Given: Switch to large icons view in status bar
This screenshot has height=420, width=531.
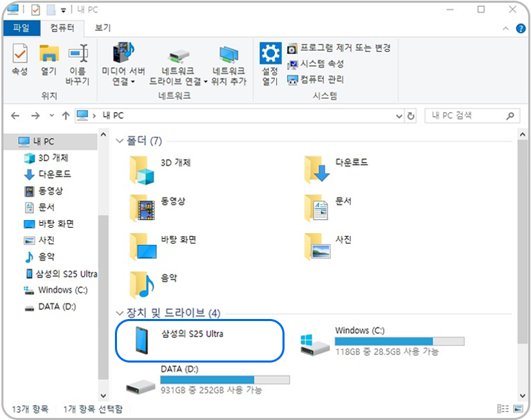Looking at the screenshot, I should click(x=518, y=409).
